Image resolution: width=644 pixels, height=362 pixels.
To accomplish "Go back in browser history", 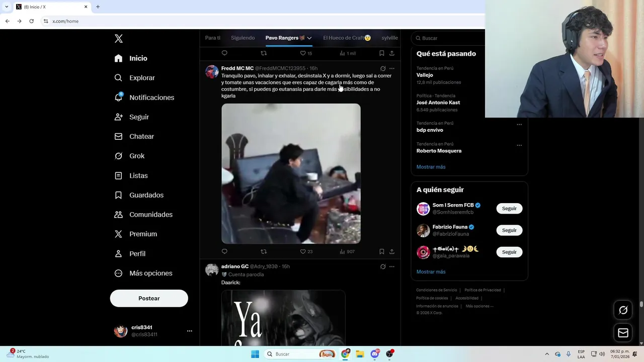I will 7,21.
